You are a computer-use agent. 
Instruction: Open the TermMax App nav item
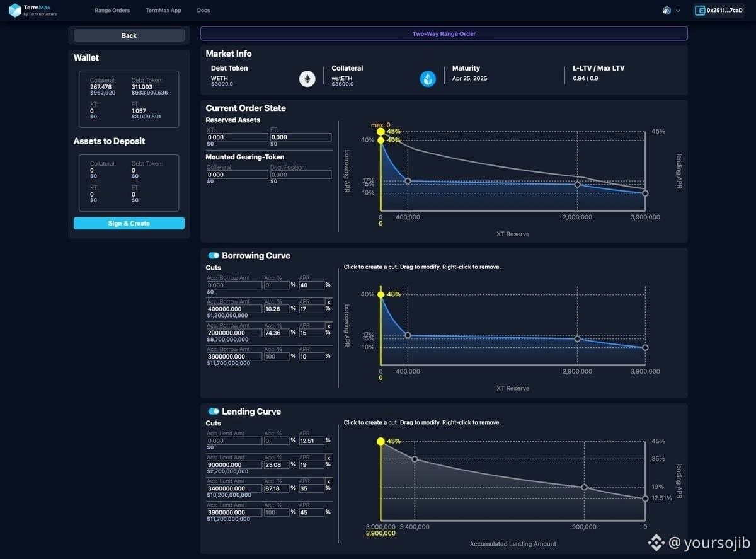(163, 10)
